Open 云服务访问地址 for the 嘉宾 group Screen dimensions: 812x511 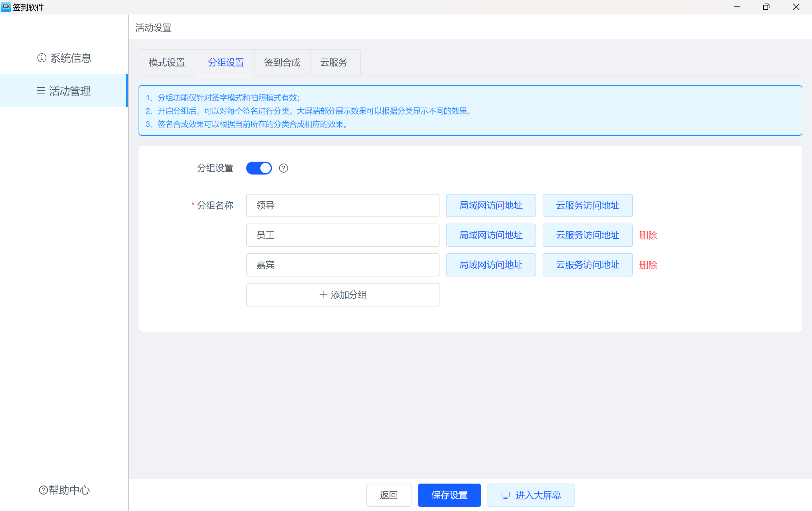(x=587, y=265)
